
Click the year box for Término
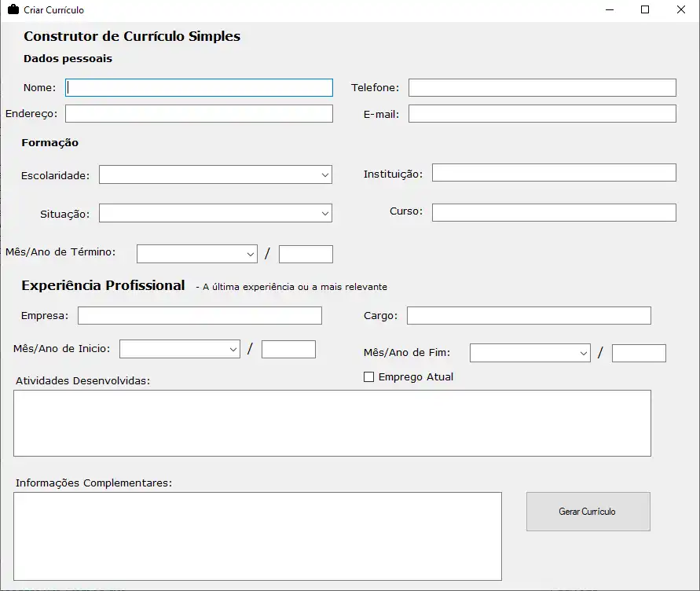(306, 254)
